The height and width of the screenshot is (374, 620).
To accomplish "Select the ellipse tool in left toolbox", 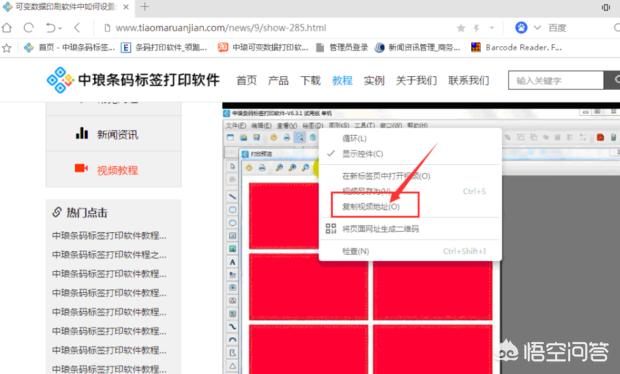I will [232, 223].
